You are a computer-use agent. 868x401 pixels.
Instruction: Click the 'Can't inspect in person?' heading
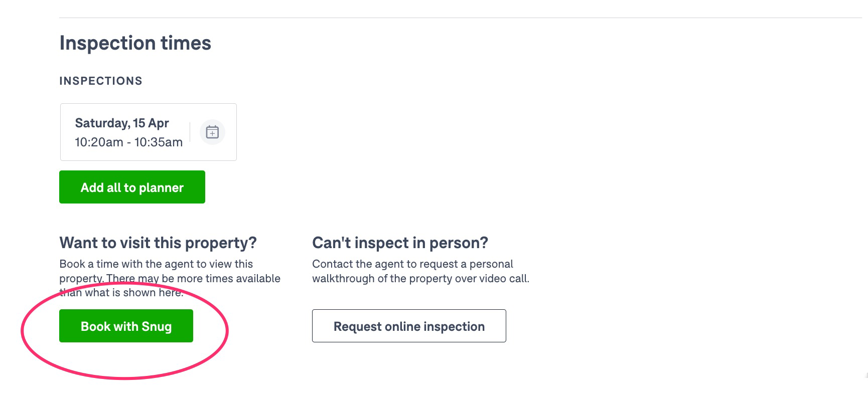(x=400, y=243)
